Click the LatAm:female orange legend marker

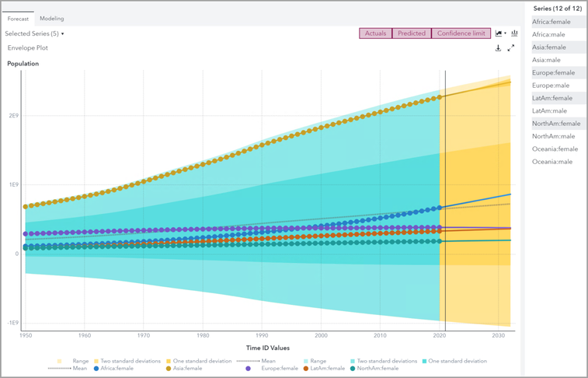pyautogui.click(x=305, y=369)
